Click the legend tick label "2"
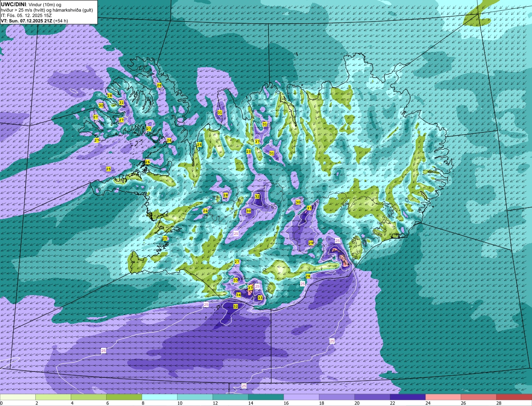532x406 pixels. coord(37,403)
